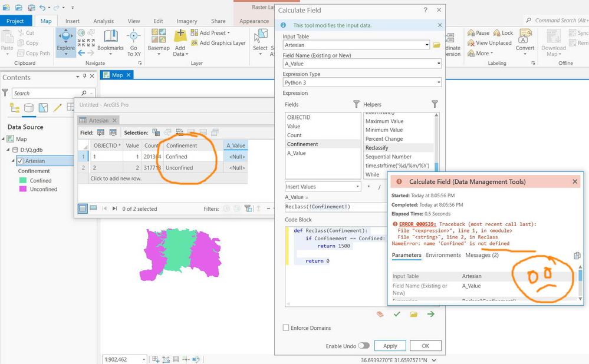589x364 pixels.
Task: Switch to the Analysis ribbon tab
Action: coord(103,21)
